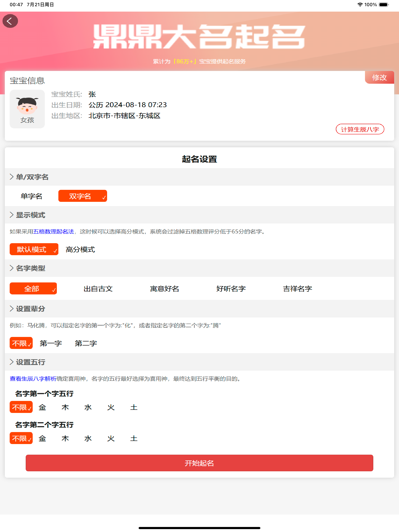
Task: Start naming with 开始起名 button
Action: [x=199, y=463]
